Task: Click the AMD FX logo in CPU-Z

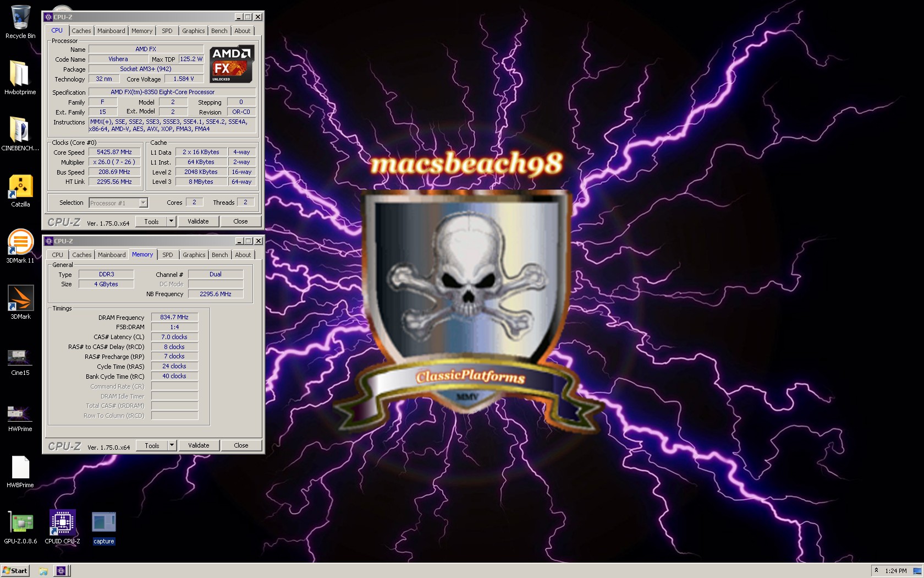Action: point(232,64)
